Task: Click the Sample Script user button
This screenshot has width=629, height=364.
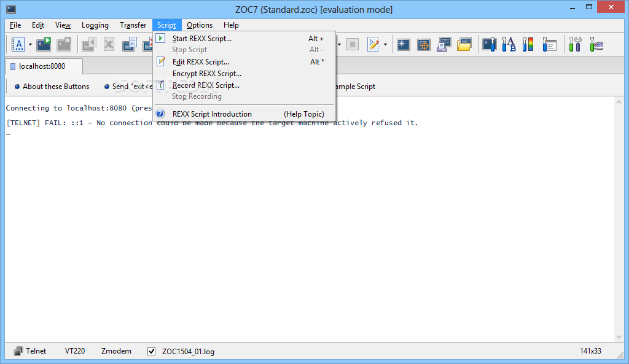Action: [356, 87]
